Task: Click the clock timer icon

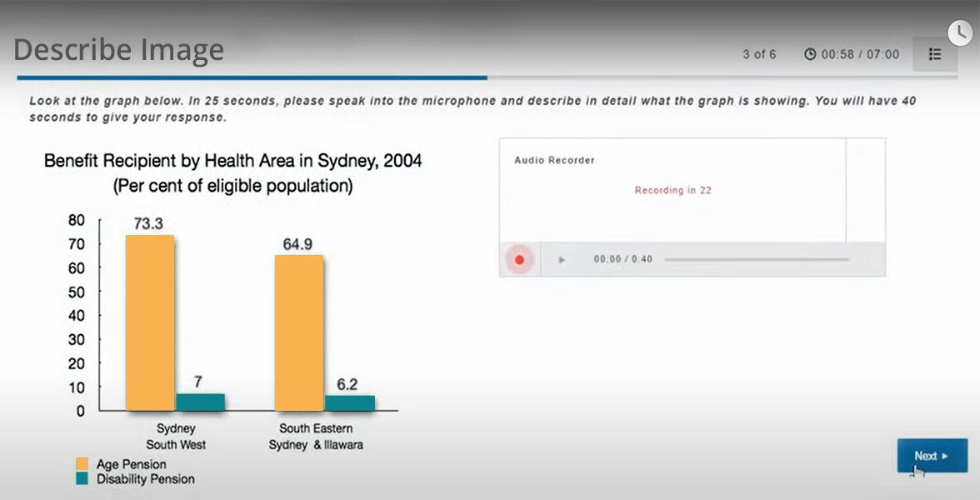Action: click(x=809, y=54)
